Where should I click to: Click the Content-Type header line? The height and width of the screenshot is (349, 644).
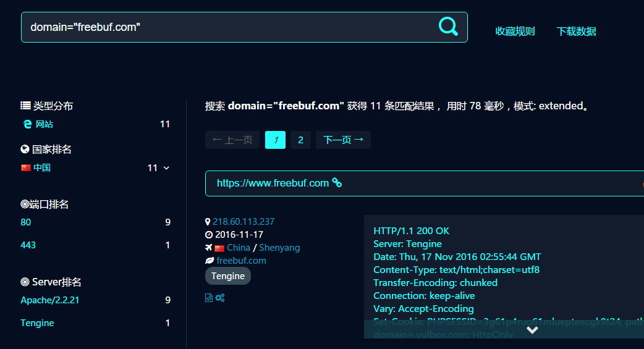456,270
